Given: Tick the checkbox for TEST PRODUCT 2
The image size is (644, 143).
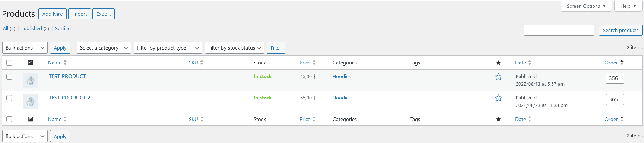Looking at the screenshot, I should [9, 98].
